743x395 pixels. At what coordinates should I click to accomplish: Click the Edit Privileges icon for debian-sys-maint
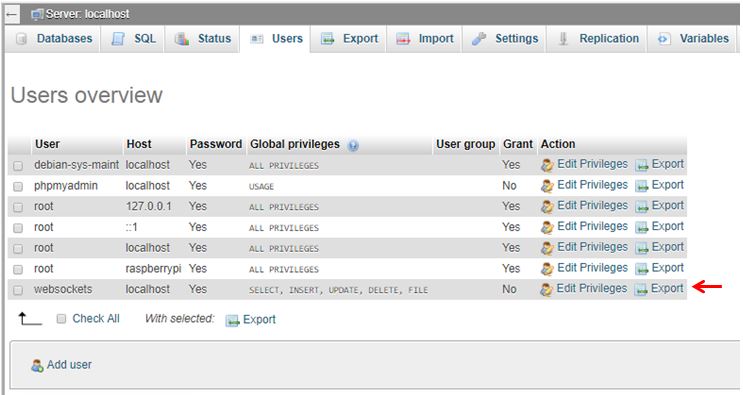click(x=547, y=165)
